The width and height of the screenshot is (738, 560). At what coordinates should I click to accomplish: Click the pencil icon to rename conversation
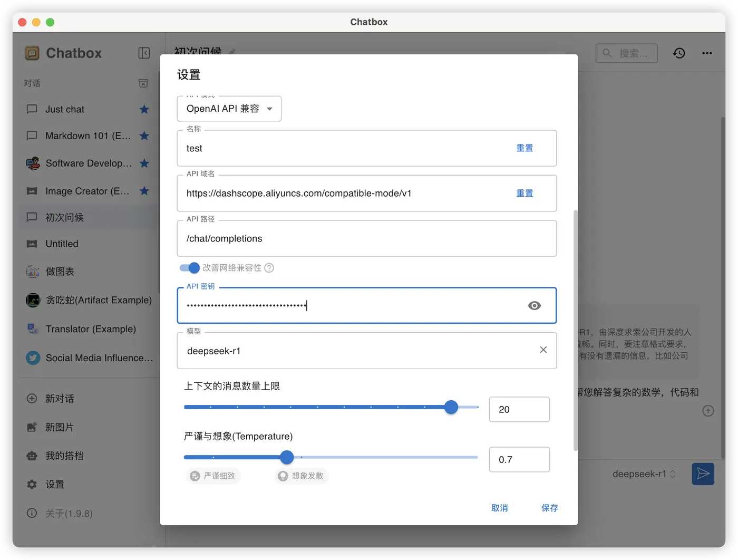tap(232, 52)
